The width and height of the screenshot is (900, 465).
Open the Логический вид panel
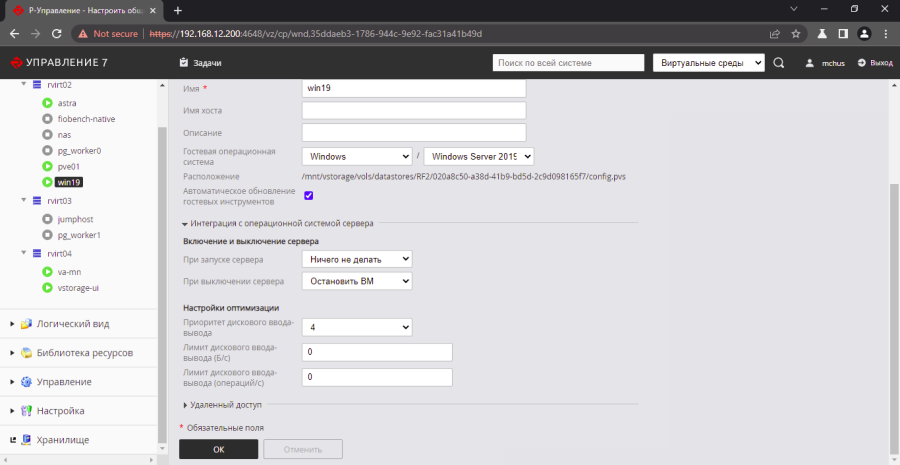click(71, 324)
